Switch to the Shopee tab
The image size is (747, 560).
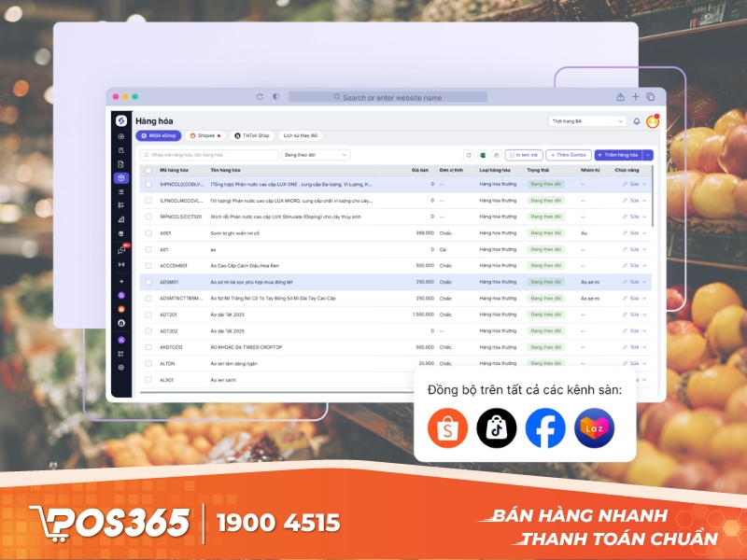click(204, 135)
